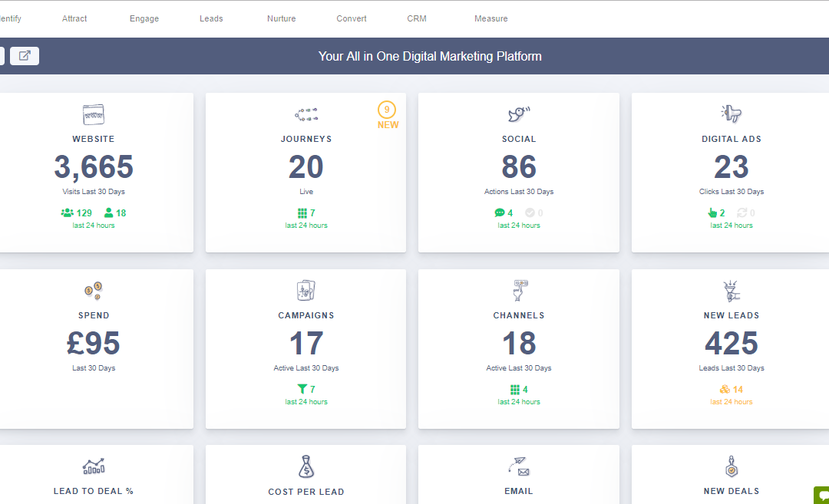Screen dimensions: 829x504
Task: Open the CRM menu item
Action: (417, 18)
